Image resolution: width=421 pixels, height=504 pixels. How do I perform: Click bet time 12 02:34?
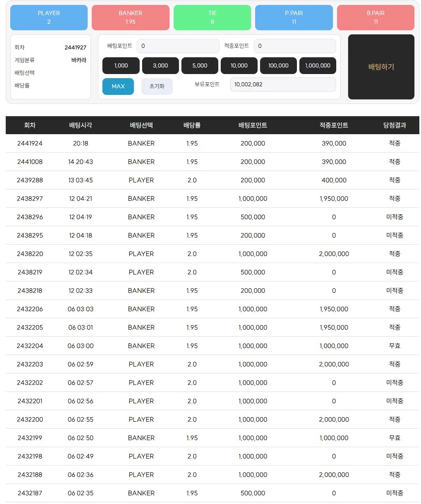(81, 272)
